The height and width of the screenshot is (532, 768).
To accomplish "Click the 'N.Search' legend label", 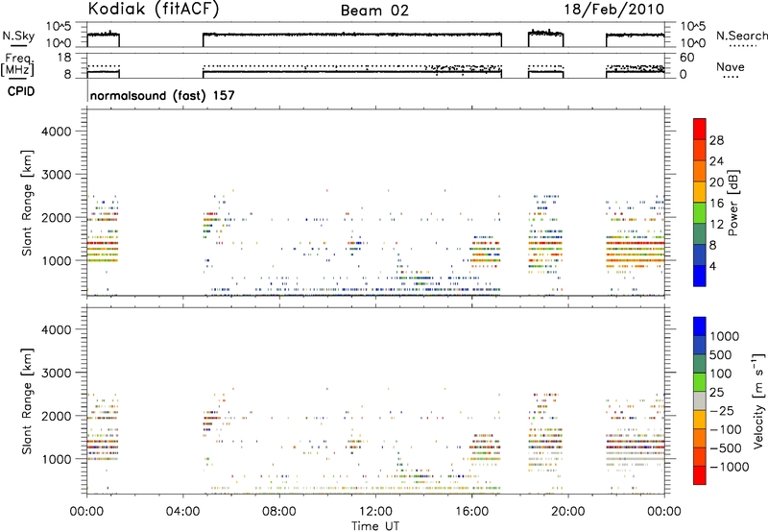I will (x=741, y=36).
